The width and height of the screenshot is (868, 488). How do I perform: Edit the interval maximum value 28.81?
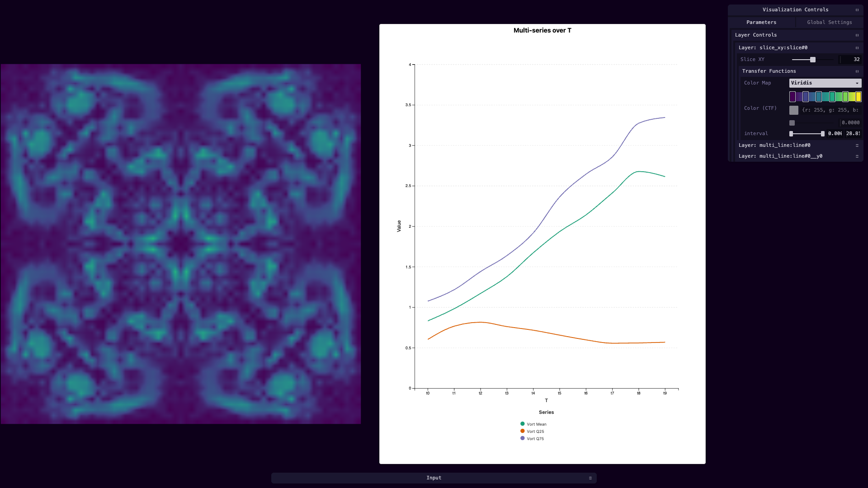[853, 134]
